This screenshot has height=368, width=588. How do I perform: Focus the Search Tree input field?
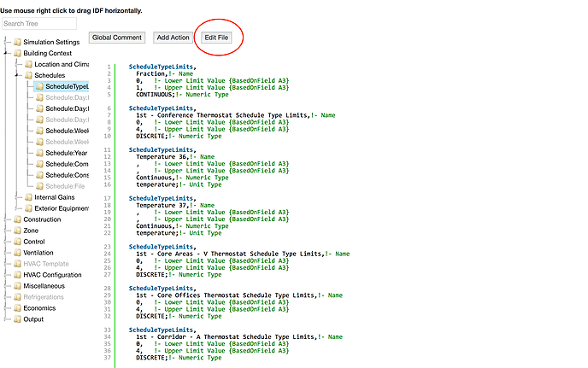pos(39,24)
